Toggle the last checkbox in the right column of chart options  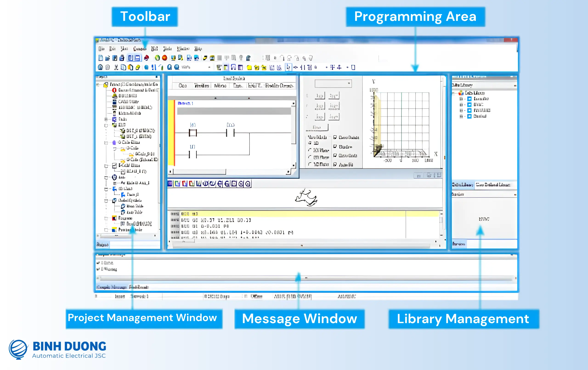coord(335,164)
